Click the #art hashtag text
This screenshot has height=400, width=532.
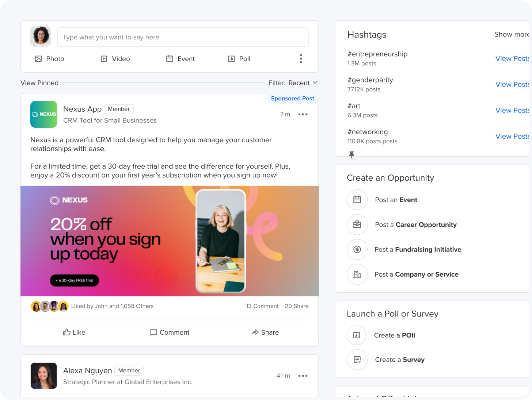[x=354, y=106]
